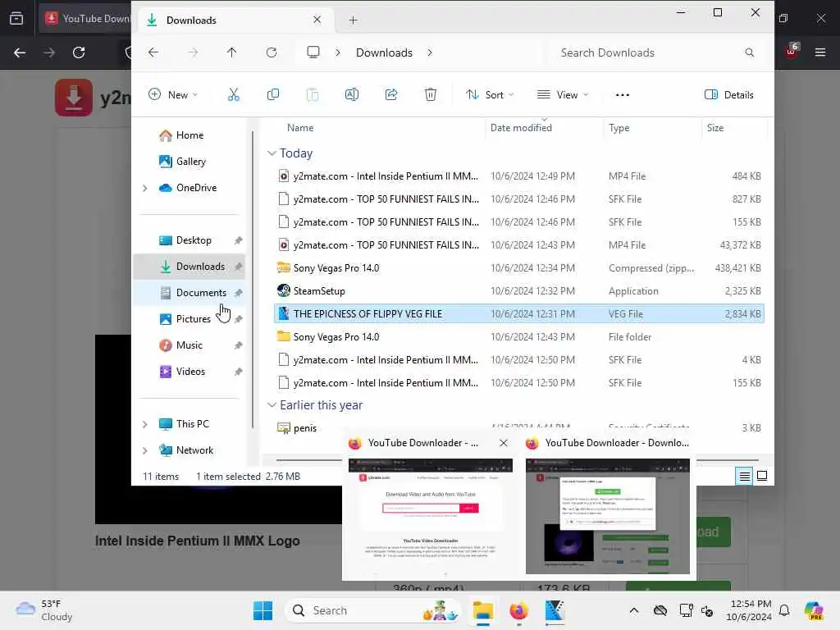Viewport: 840px width, 630px height.
Task: Open Firefox hamburger menu in background window
Action: (x=820, y=52)
